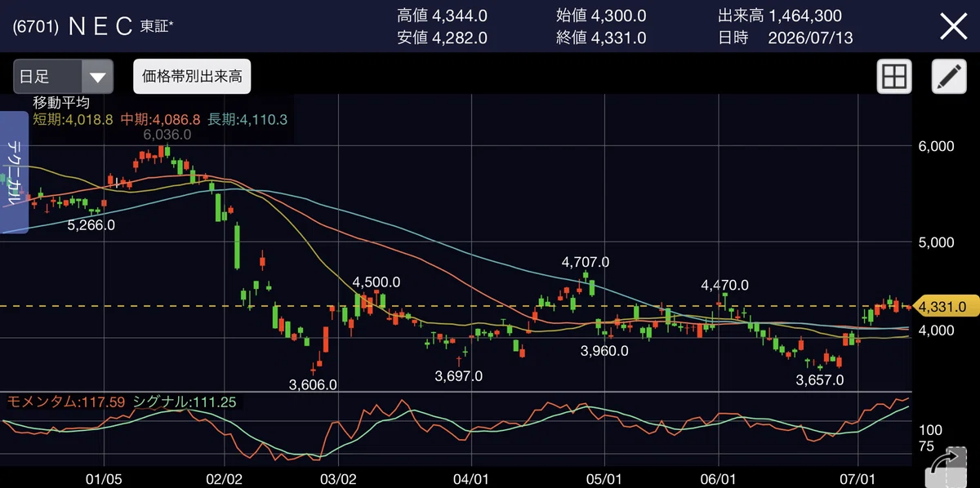Click the 6,036.0 high price label
980x488 pixels.
point(167,135)
